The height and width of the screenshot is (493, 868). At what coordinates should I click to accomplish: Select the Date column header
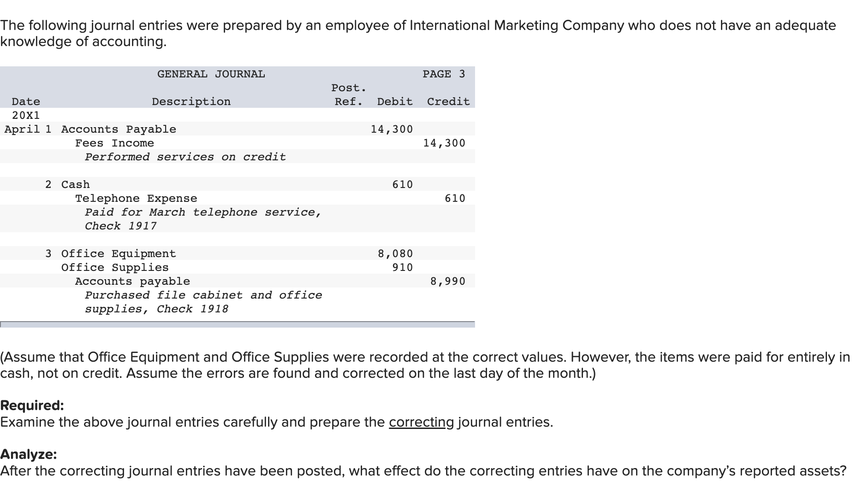point(26,101)
